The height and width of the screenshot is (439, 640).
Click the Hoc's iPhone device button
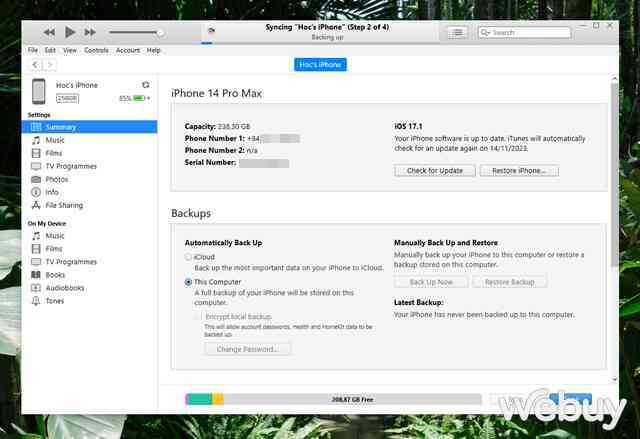(x=320, y=64)
